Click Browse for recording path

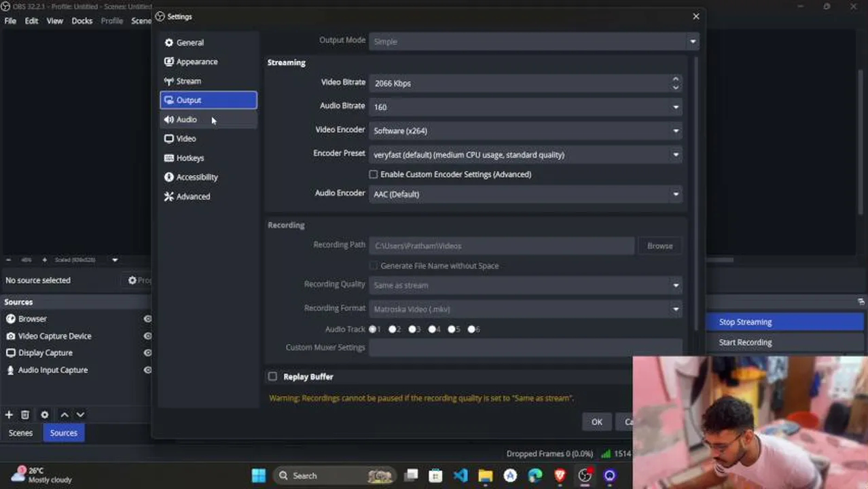coord(659,246)
